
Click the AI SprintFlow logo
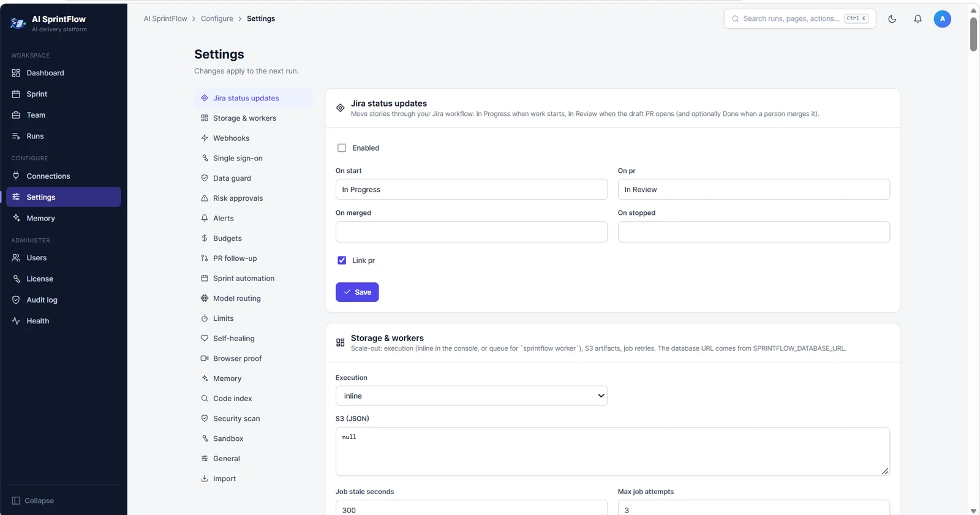click(x=18, y=23)
